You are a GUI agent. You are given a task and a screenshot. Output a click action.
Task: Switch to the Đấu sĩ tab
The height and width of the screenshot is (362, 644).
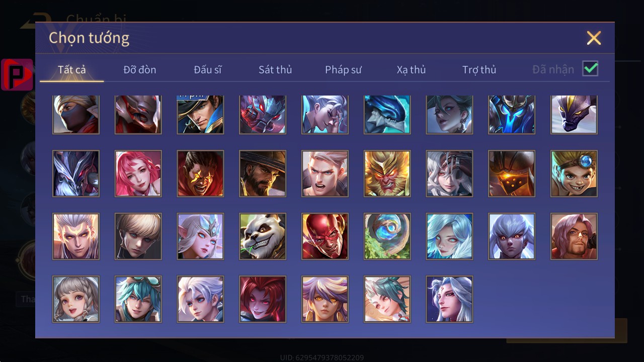[208, 69]
